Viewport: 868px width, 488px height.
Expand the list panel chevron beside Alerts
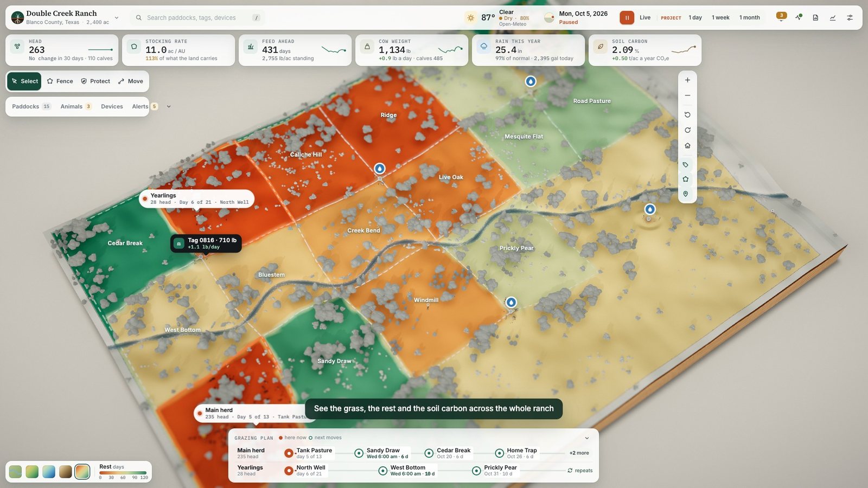[169, 107]
